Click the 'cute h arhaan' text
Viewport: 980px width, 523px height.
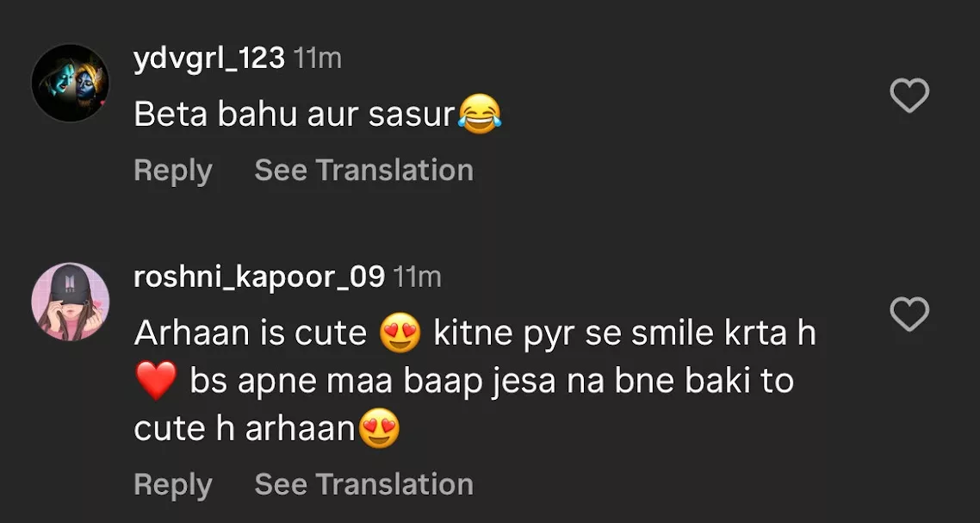pyautogui.click(x=245, y=428)
